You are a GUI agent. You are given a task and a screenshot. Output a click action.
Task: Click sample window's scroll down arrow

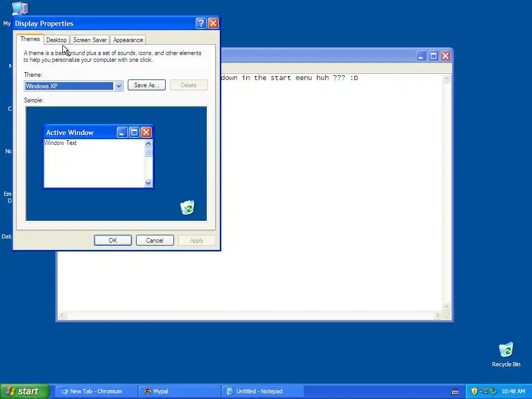148,183
